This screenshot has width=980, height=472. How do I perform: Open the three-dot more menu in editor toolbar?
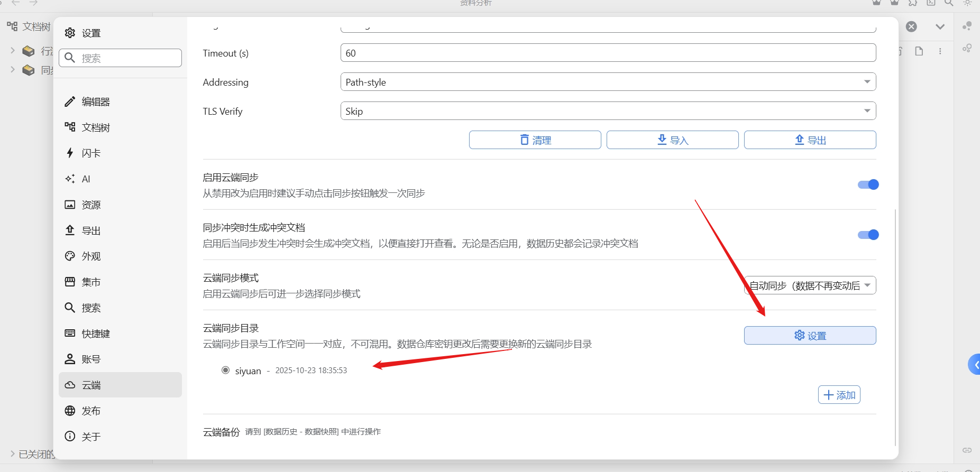coord(940,51)
